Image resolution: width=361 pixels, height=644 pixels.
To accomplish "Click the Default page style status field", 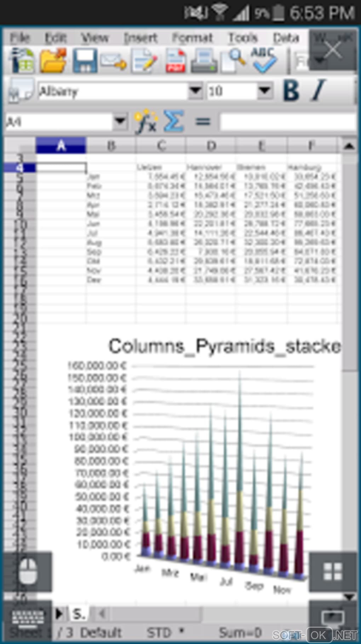I will [x=101, y=632].
